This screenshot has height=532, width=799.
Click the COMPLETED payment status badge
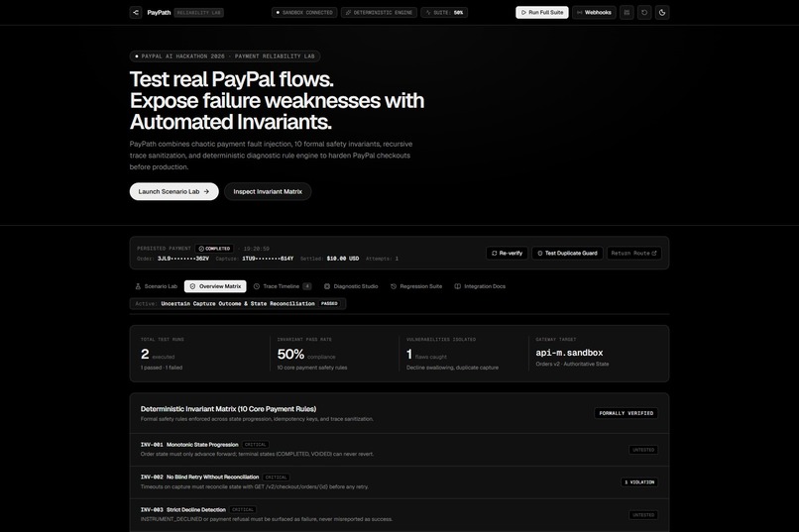pos(214,249)
